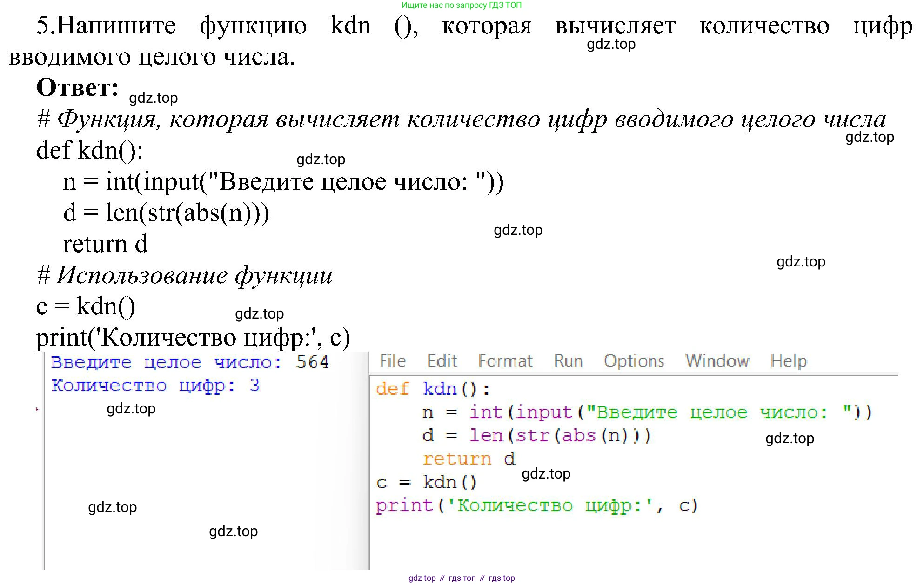Click the colored 'return d' line in editor
This screenshot has height=585, width=924.
point(469,459)
